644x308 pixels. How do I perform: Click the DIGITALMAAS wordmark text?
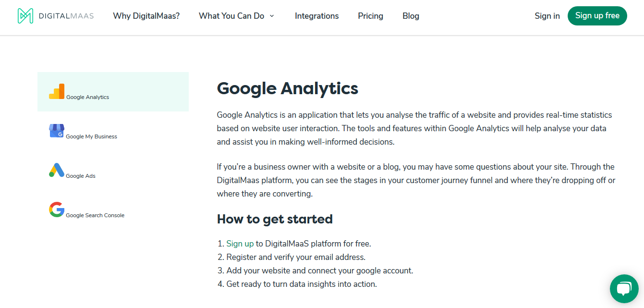[66, 16]
